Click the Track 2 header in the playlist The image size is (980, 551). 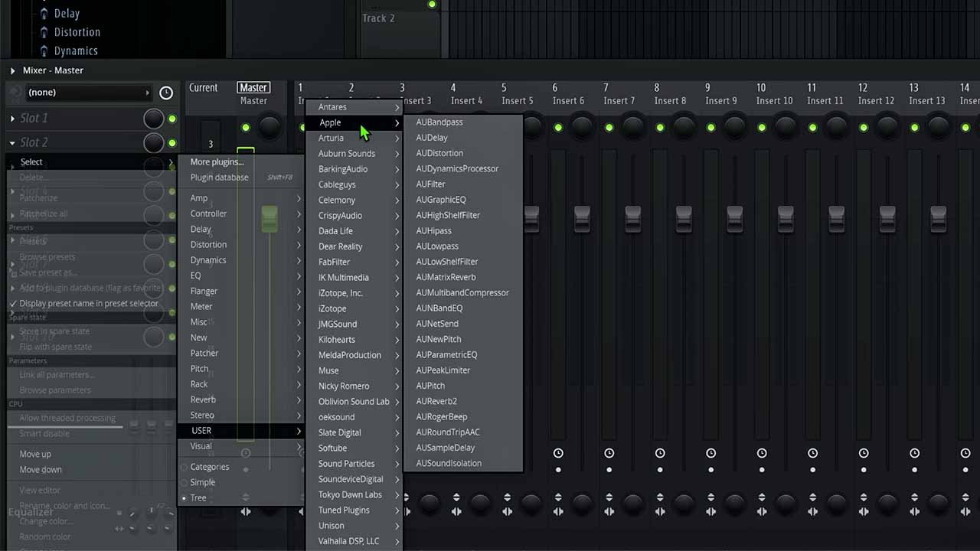click(378, 18)
